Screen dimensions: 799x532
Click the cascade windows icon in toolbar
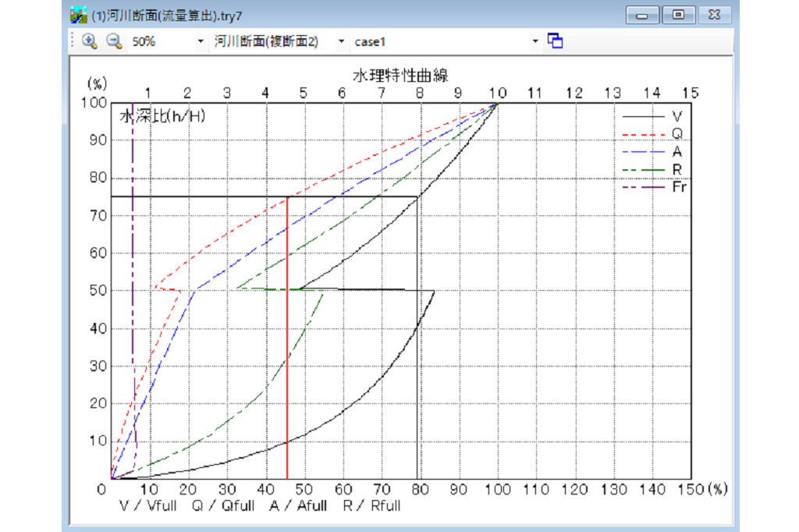click(555, 41)
